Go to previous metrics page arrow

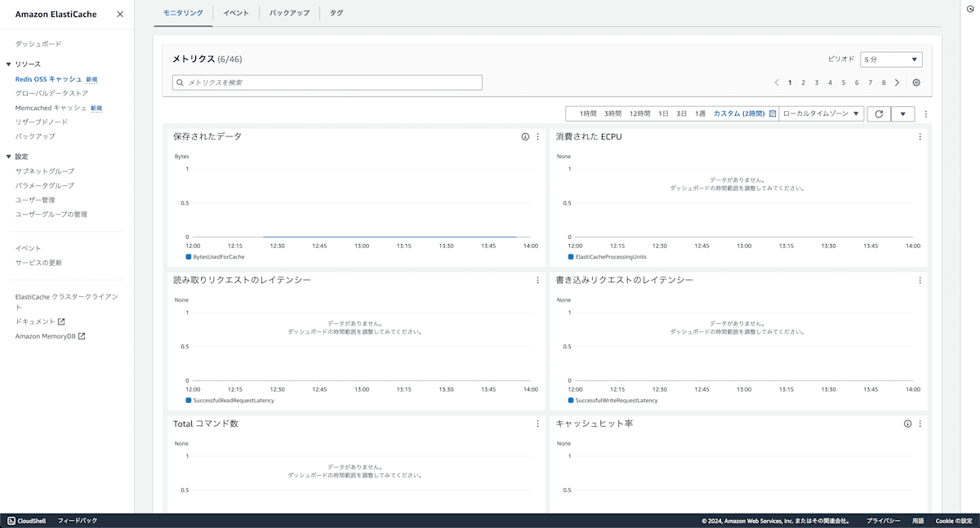click(x=777, y=82)
